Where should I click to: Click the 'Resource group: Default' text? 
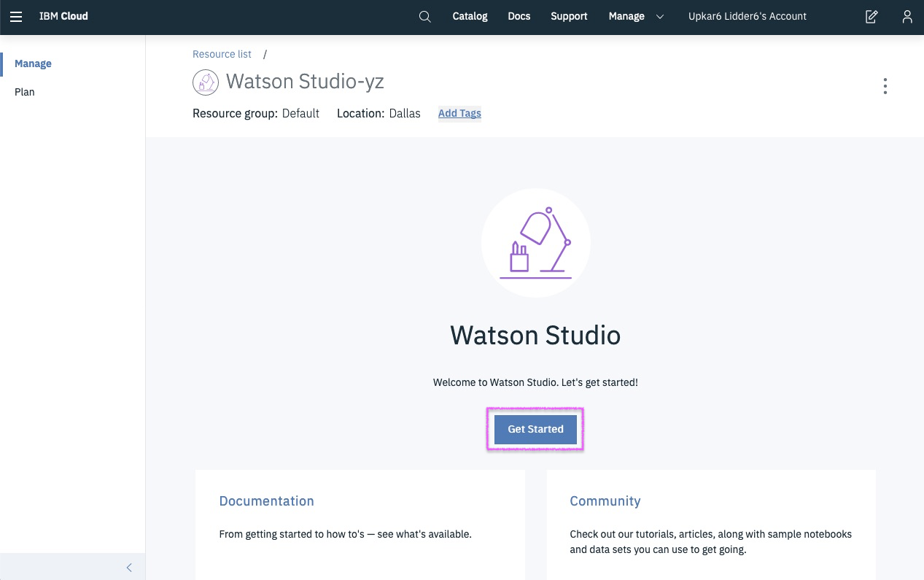point(256,113)
